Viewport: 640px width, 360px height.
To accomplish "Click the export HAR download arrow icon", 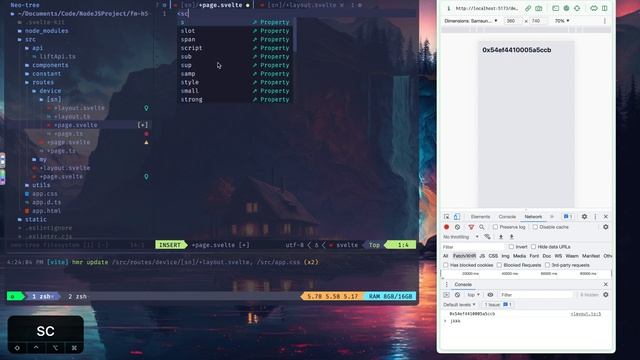I will click(x=511, y=237).
